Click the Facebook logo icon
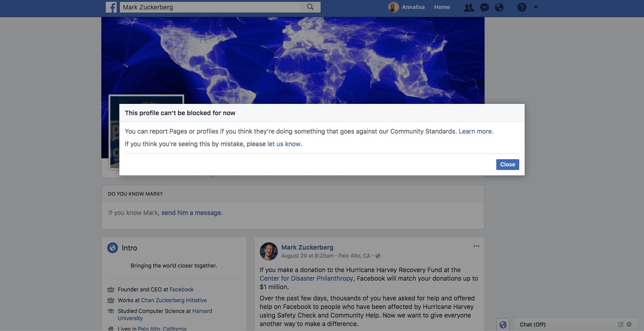This screenshot has height=331, width=644. 111,7
